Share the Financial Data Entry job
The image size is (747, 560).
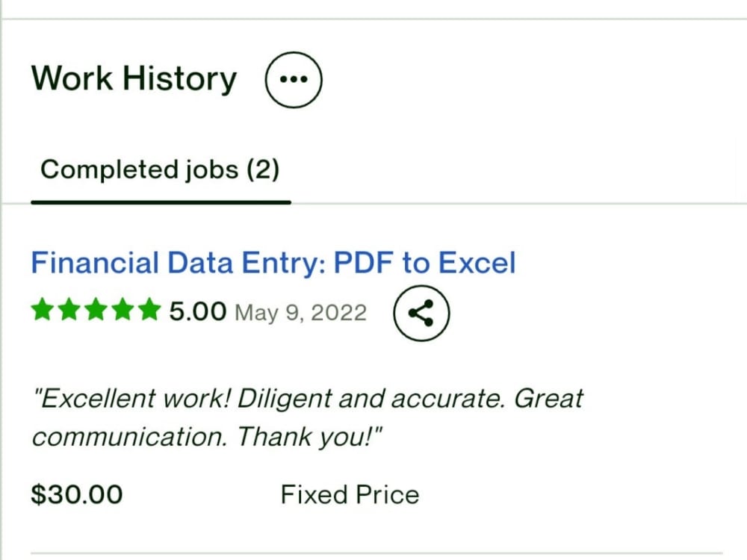[x=421, y=313]
